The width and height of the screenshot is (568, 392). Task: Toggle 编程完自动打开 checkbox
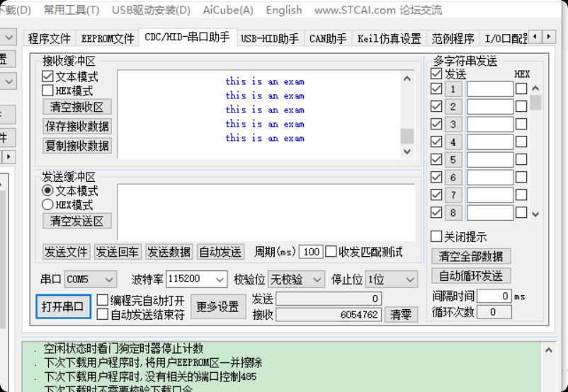[x=103, y=300]
